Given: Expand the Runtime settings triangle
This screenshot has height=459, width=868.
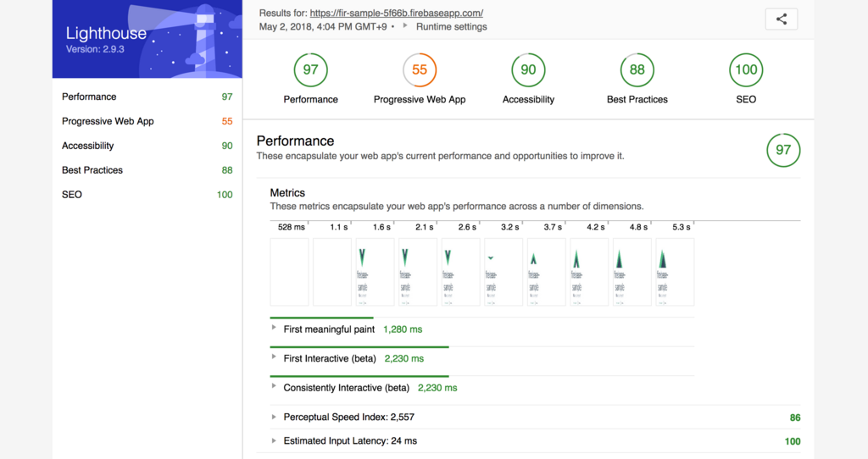Looking at the screenshot, I should [405, 26].
